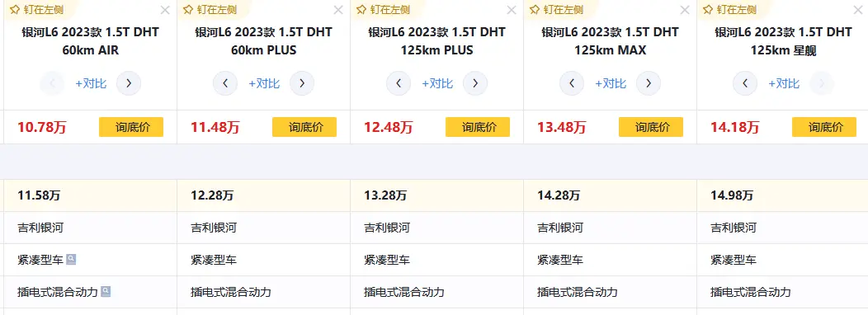The height and width of the screenshot is (315, 868).
Task: Select the 13.48万 price
Action: tap(562, 127)
